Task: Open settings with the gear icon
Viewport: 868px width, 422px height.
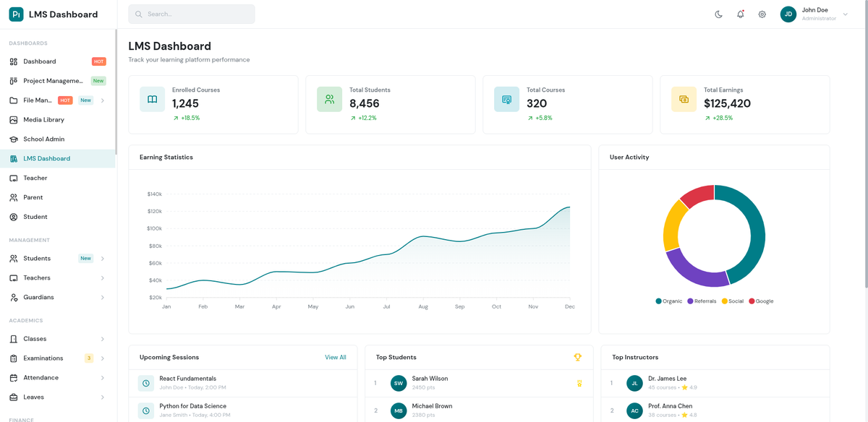Action: pyautogui.click(x=762, y=14)
